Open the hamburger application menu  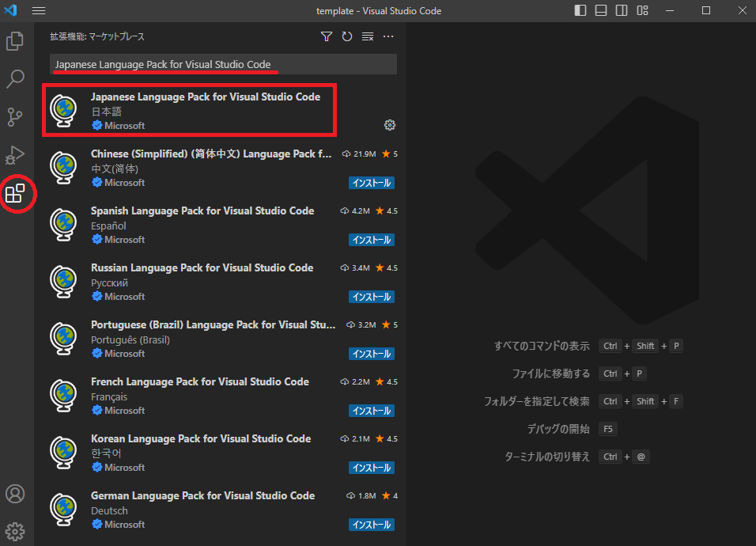[x=39, y=10]
